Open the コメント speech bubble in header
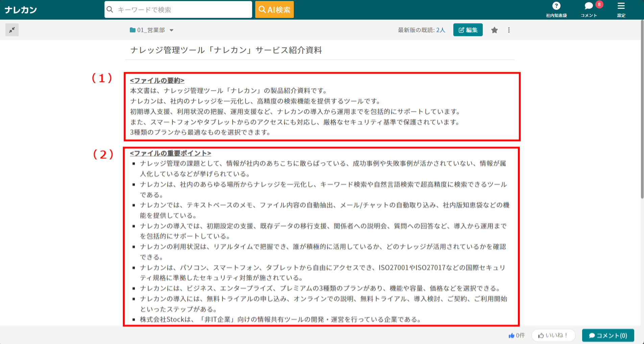This screenshot has width=644, height=344. (x=589, y=6)
